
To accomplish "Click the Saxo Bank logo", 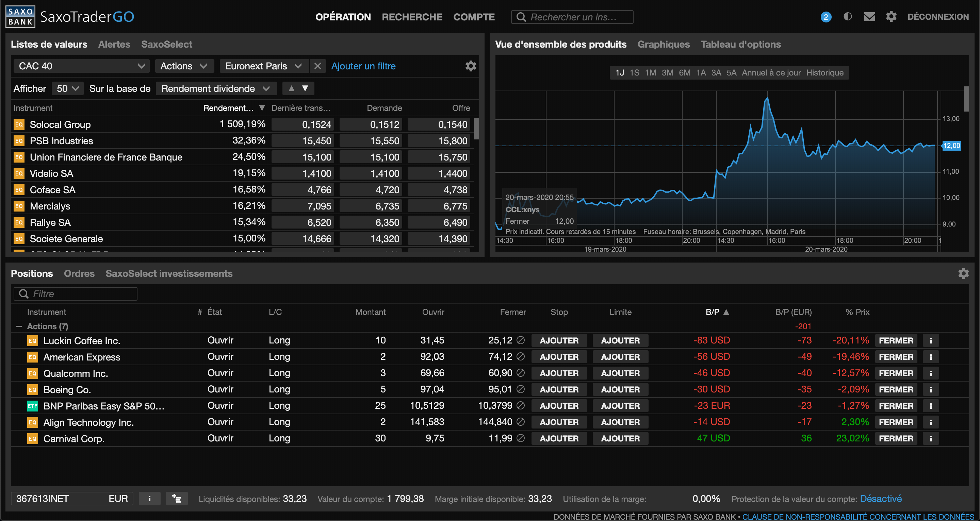I will pyautogui.click(x=20, y=17).
